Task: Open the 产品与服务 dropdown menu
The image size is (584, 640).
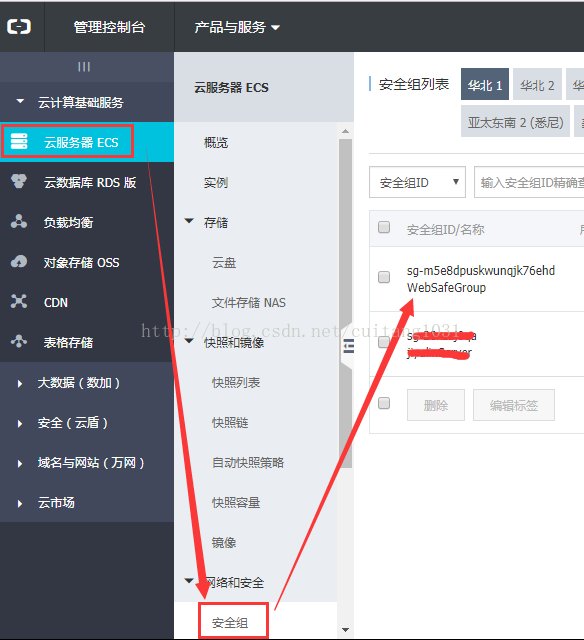Action: 237,27
